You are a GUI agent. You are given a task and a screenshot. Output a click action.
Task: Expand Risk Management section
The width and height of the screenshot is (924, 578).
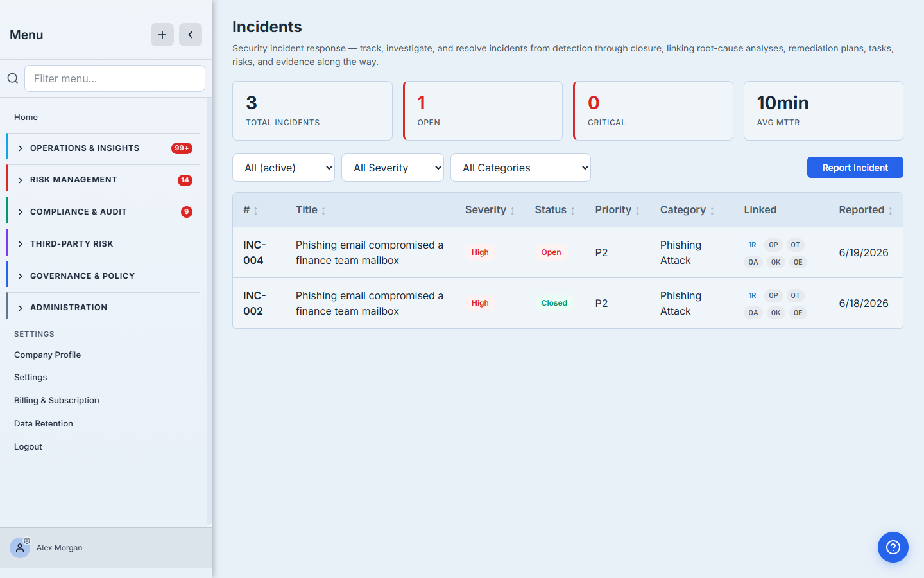coord(103,180)
